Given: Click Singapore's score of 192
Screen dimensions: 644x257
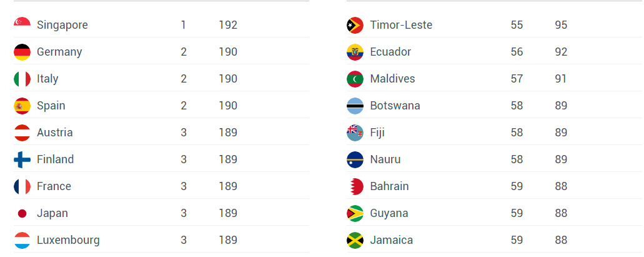Looking at the screenshot, I should (228, 25).
